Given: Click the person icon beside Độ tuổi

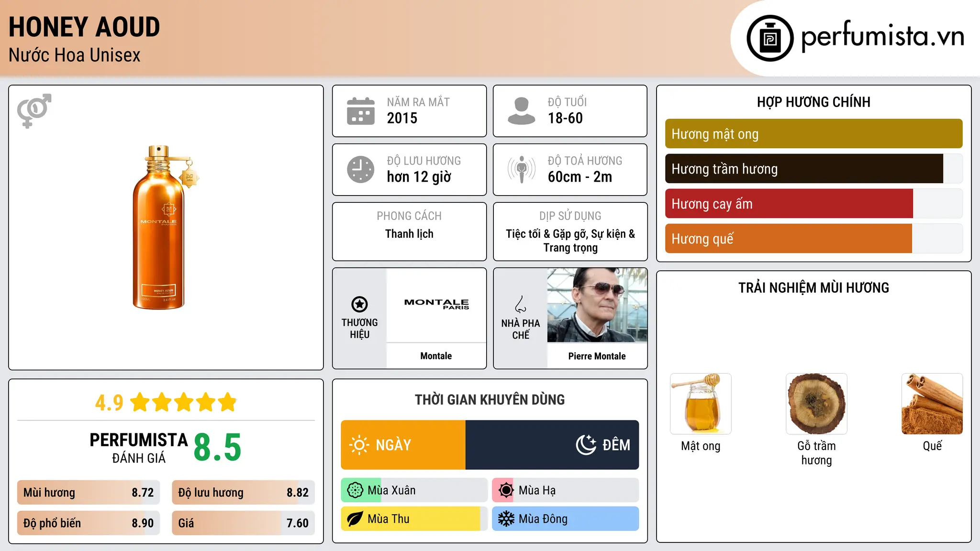Looking at the screenshot, I should click(522, 111).
